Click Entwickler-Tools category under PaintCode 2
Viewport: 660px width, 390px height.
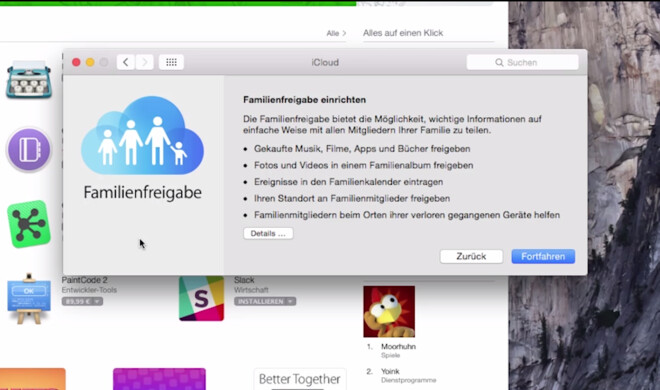(89, 290)
